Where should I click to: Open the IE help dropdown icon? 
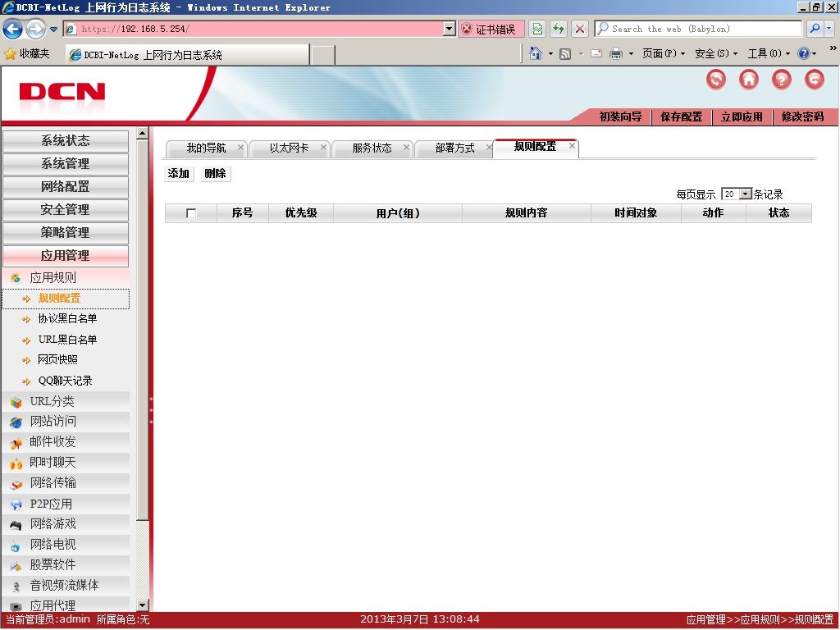(x=807, y=53)
